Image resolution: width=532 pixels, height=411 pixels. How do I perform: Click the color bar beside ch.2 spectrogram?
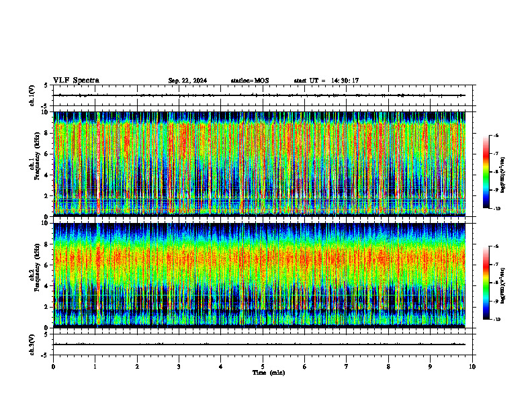pos(486,283)
